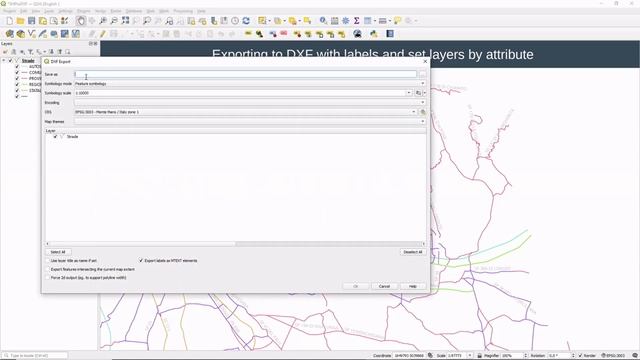
Task: Click the Deselect All button
Action: [413, 252]
